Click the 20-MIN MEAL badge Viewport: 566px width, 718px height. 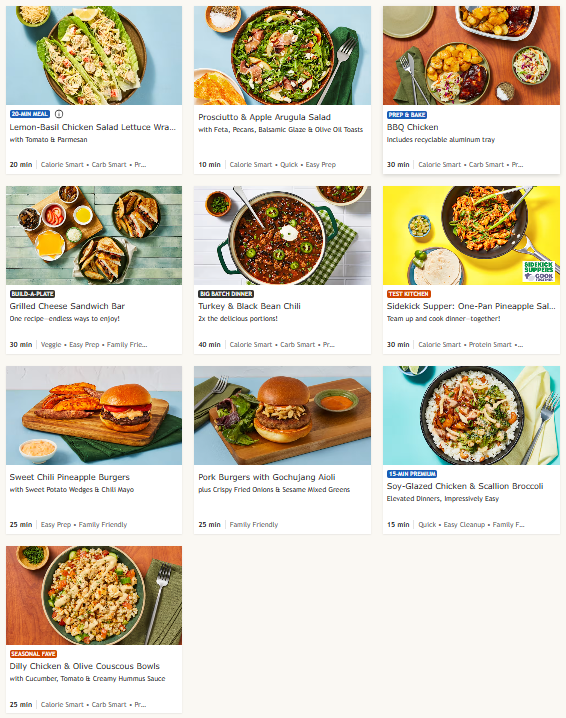30,114
